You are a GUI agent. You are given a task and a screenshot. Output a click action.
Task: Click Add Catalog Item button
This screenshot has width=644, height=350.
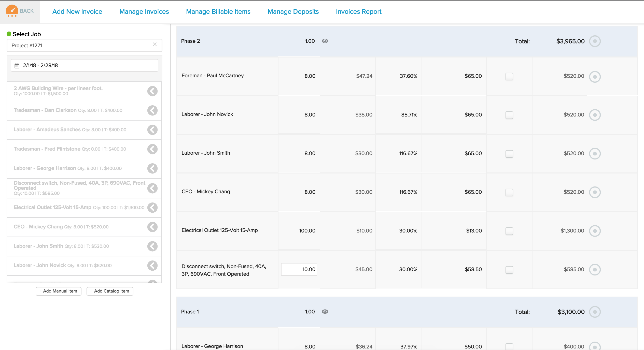110,291
